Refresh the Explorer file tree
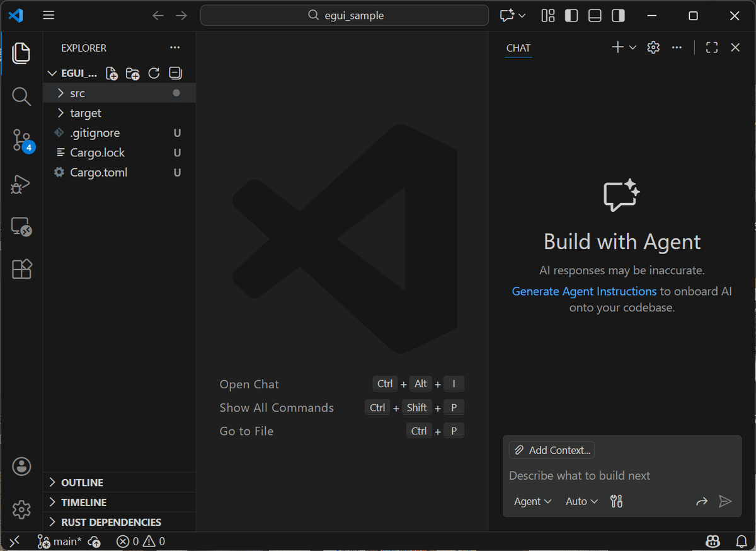Viewport: 756px width, 551px height. pyautogui.click(x=154, y=74)
